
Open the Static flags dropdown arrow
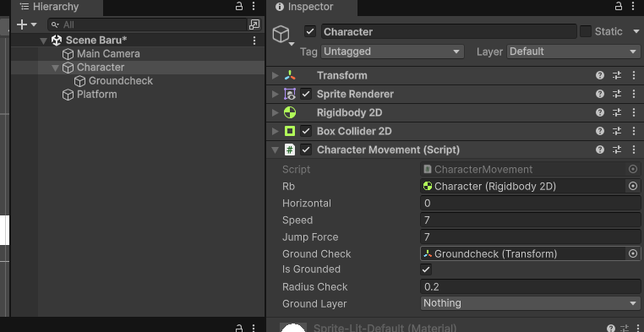[636, 31]
